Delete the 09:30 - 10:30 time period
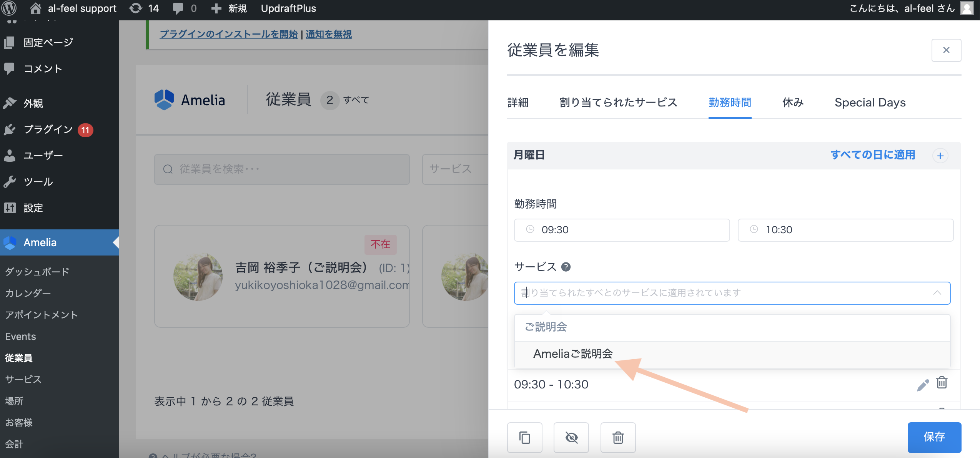The height and width of the screenshot is (458, 980). [942, 383]
